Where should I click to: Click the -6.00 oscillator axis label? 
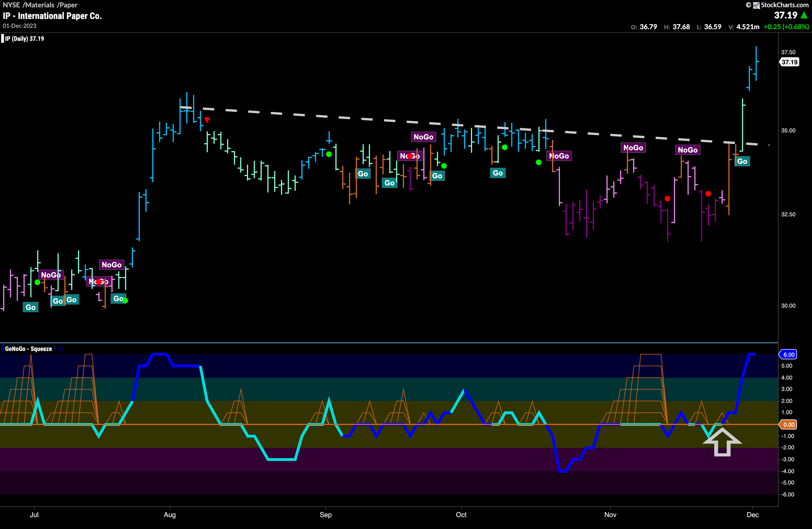coord(787,494)
